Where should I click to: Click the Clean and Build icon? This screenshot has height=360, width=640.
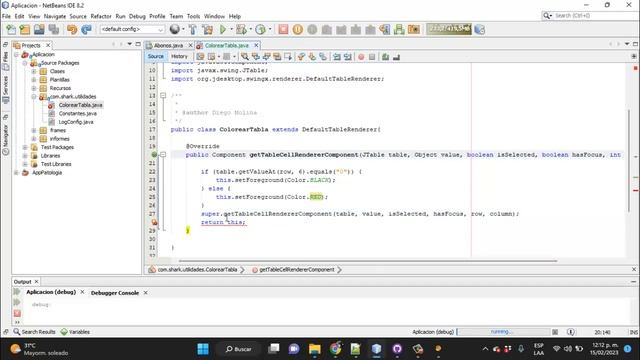pos(207,29)
